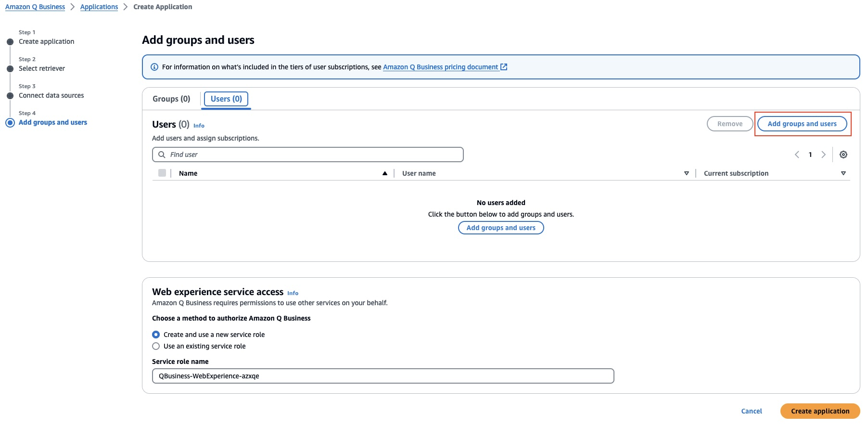The width and height of the screenshot is (868, 426).
Task: Select the Users (0) tab
Action: [226, 99]
